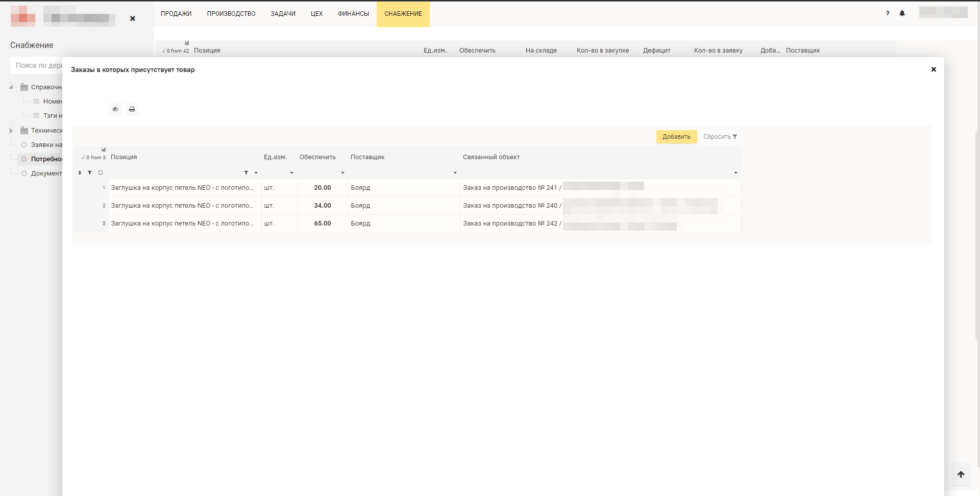Click the Связанный объект column header
The height and width of the screenshot is (496, 980).
(x=491, y=157)
